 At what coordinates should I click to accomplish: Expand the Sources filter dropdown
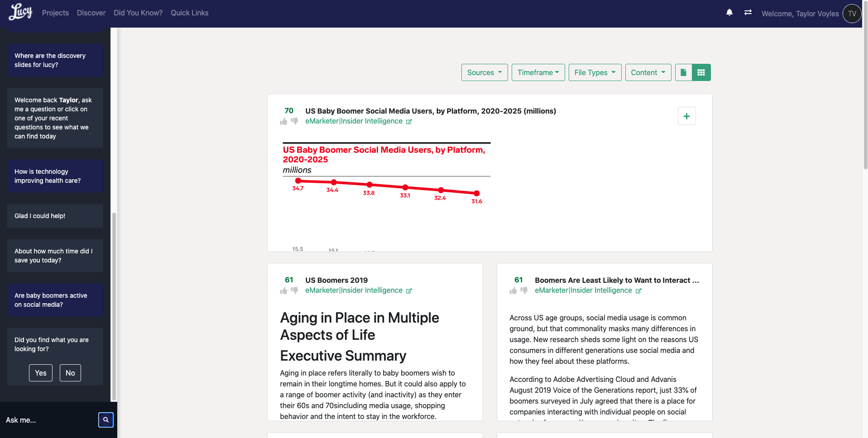click(x=484, y=72)
